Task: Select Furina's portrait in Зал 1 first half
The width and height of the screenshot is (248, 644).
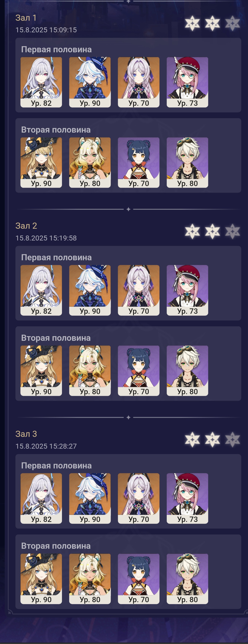Action: point(90,82)
